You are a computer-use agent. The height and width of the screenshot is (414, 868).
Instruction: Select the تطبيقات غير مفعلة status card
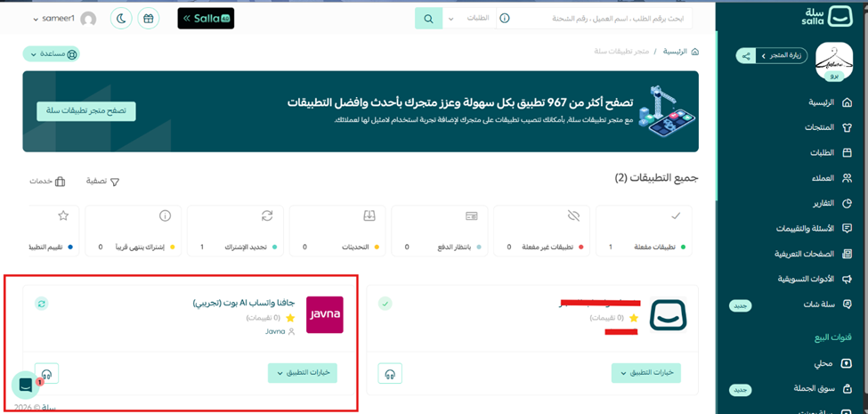541,231
